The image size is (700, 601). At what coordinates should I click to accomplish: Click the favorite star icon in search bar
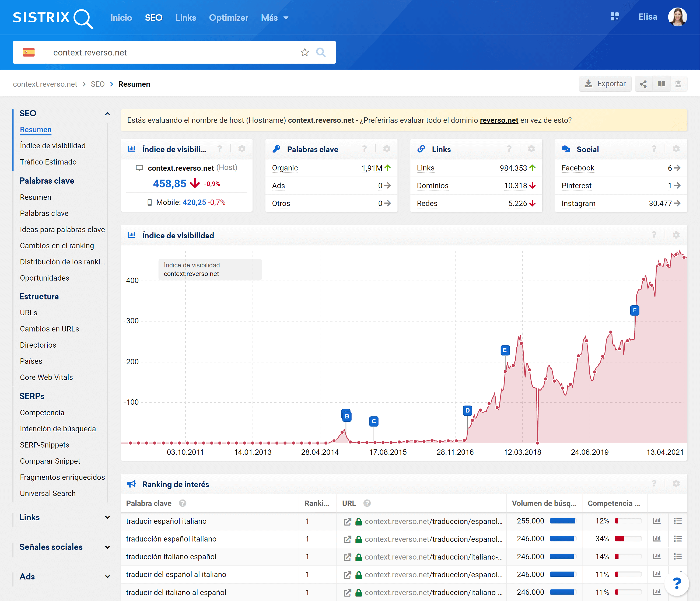pos(304,52)
